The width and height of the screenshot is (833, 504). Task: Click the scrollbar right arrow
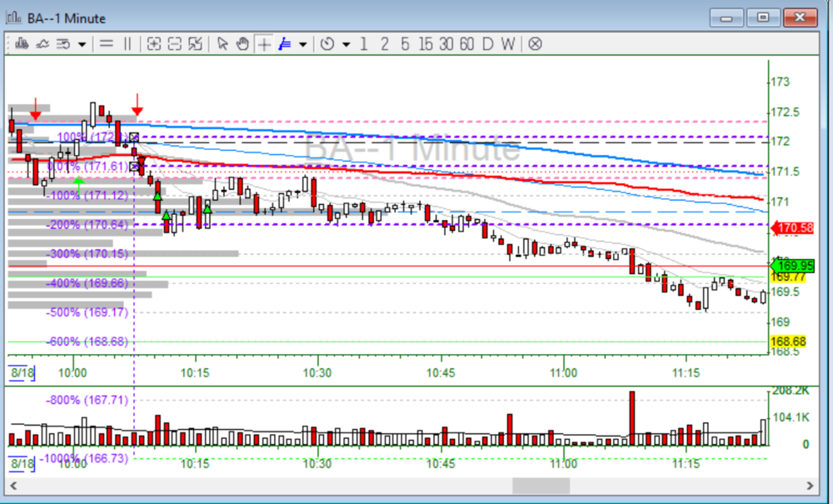click(808, 486)
